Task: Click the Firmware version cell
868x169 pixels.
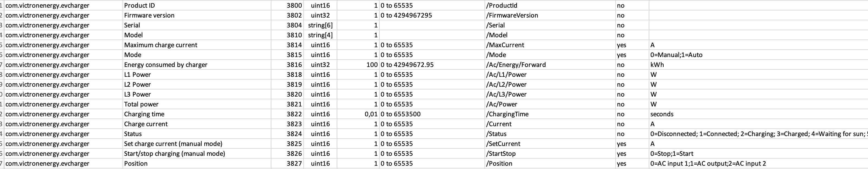Action: [x=197, y=15]
